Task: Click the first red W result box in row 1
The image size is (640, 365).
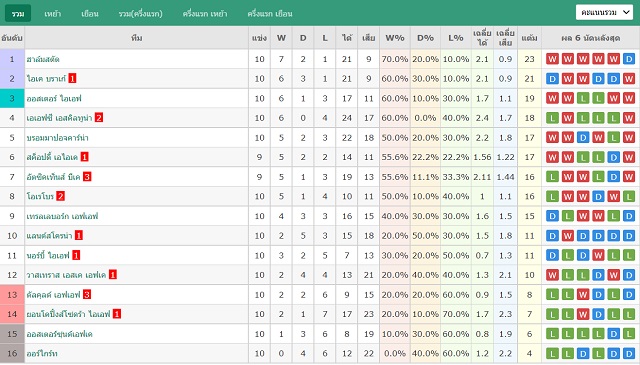Action: click(x=552, y=59)
